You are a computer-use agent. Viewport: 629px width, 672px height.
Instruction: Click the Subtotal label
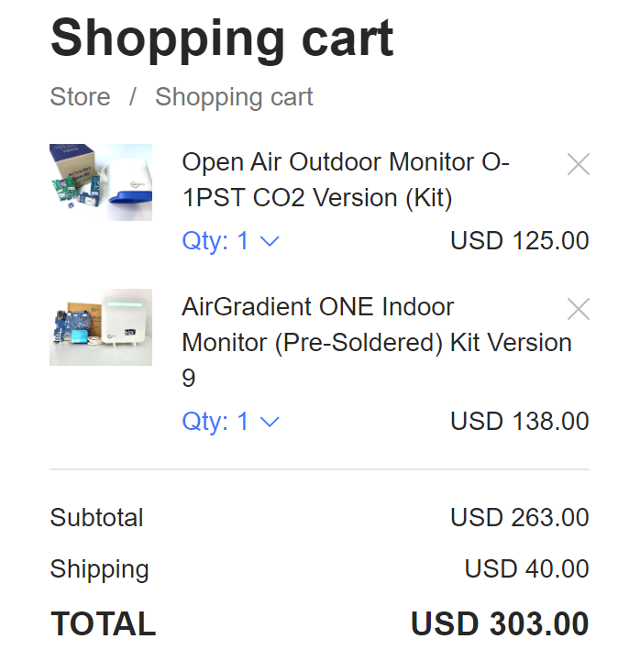[x=96, y=517]
